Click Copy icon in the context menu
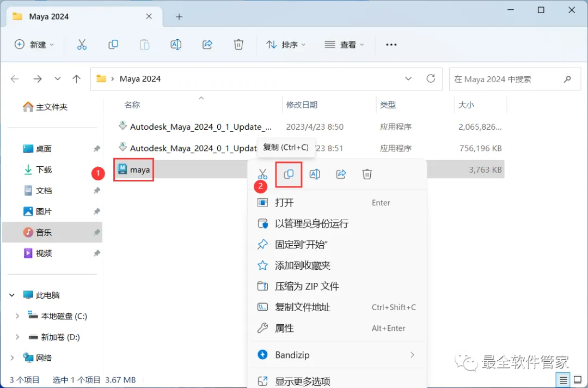This screenshot has width=588, height=388. 289,174
